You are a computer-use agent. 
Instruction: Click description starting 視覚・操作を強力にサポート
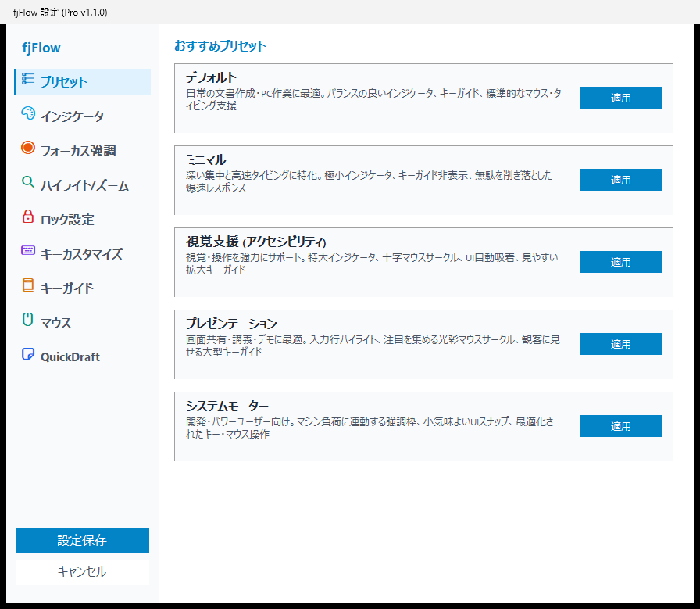pyautogui.click(x=372, y=263)
